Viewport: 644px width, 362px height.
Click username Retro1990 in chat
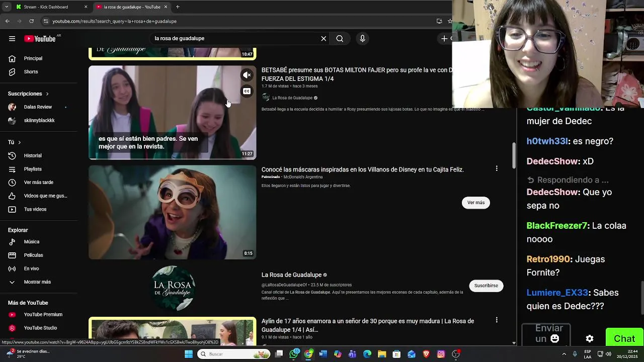[x=548, y=259]
